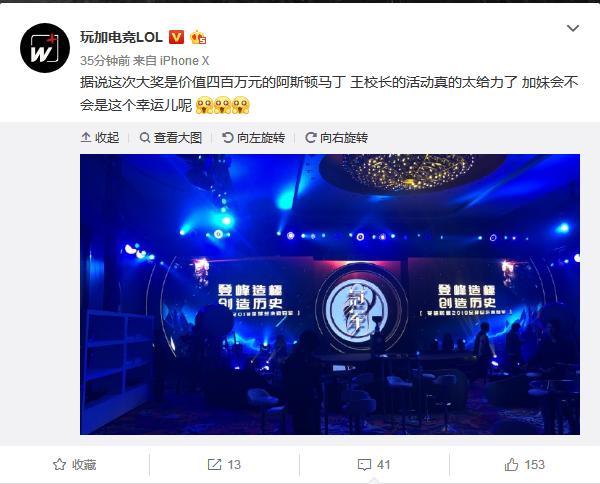This screenshot has height=484, width=600.
Task: Click the orange V verification badge
Action: pyautogui.click(x=176, y=37)
